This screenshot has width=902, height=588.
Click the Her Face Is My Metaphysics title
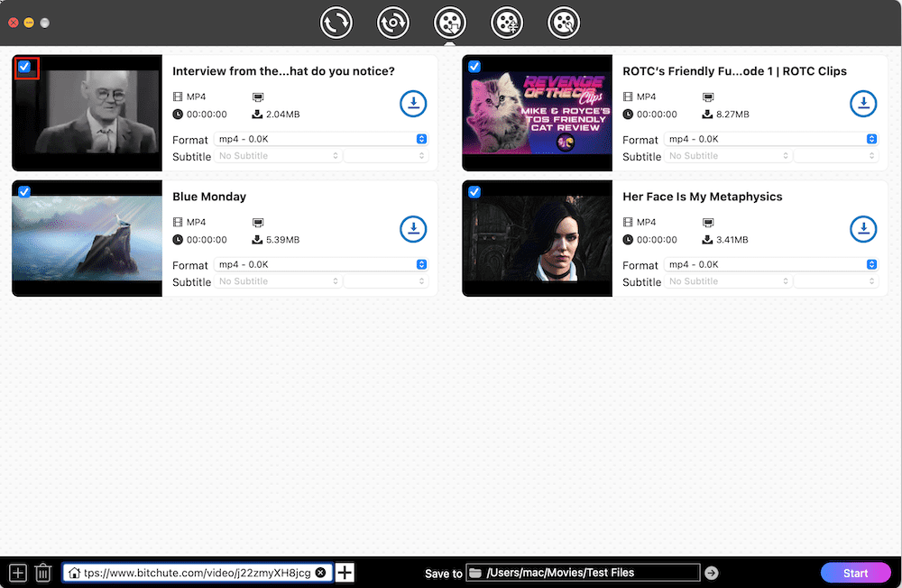click(703, 197)
